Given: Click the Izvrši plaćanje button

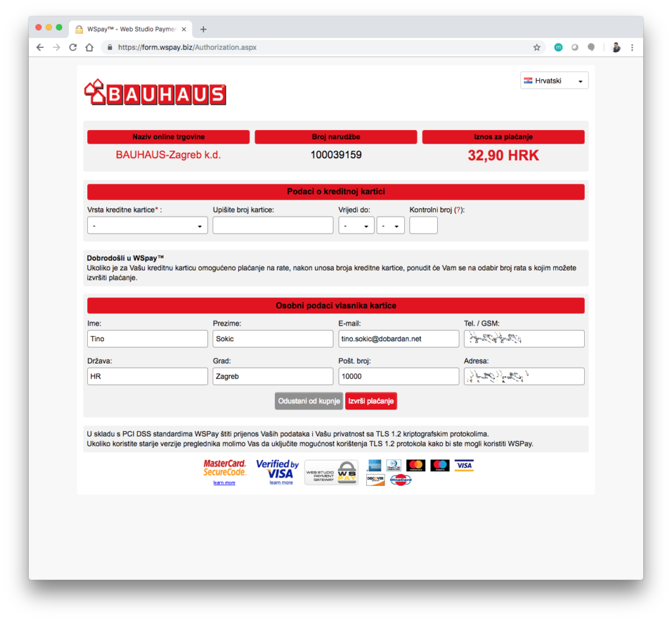Looking at the screenshot, I should click(371, 401).
